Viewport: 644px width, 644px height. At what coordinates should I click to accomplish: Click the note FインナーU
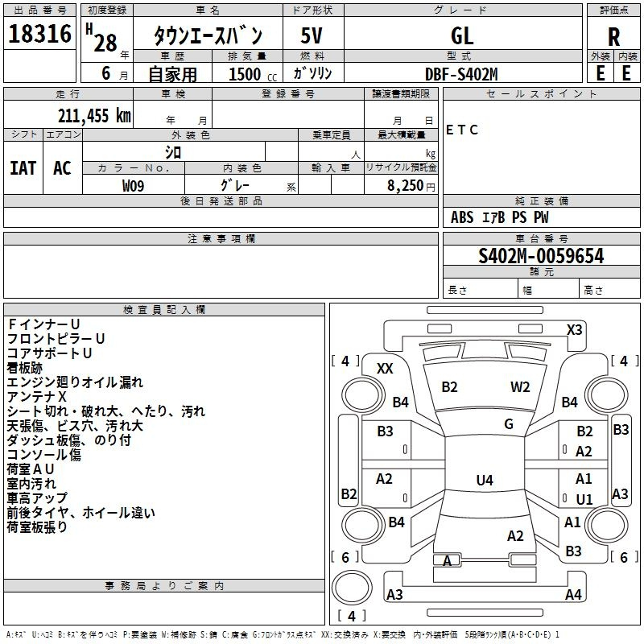pyautogui.click(x=43, y=324)
